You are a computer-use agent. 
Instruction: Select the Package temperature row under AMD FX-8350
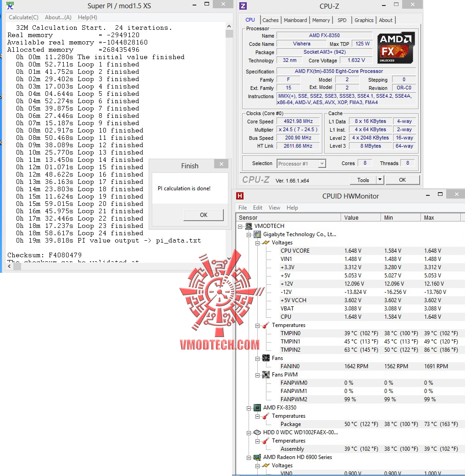click(372, 424)
